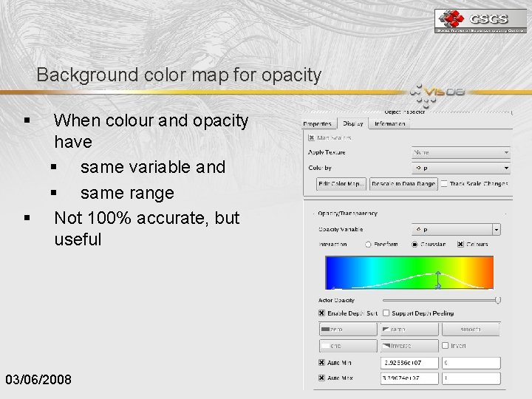Screen dimensions: 532x399
Task: Toggle Enable Depth Sort checkbox
Action: coord(321,313)
